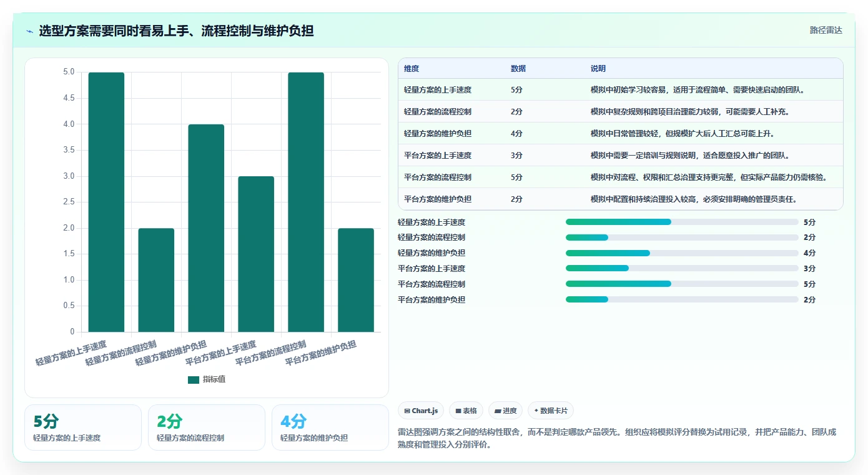Click the Chart.js tag chip

pos(421,411)
